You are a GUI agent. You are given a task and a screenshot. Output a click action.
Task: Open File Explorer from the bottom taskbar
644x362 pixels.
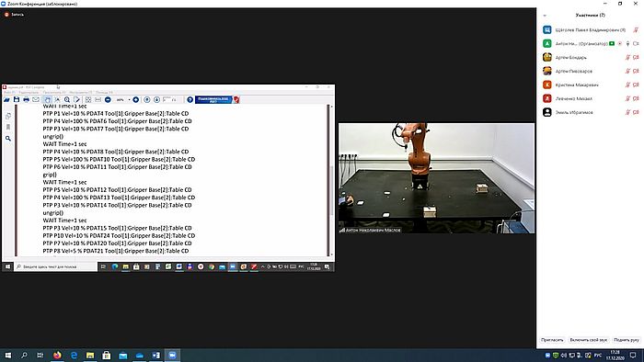point(90,355)
